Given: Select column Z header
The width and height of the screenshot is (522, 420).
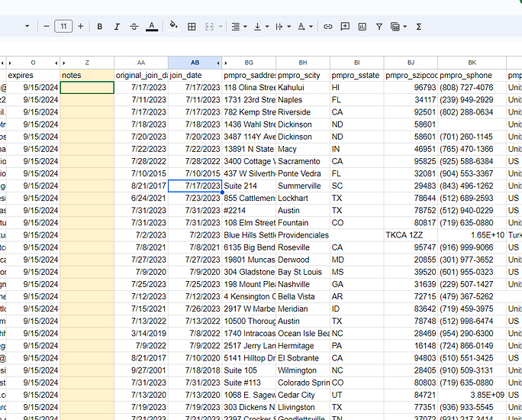Looking at the screenshot, I should tap(87, 63).
